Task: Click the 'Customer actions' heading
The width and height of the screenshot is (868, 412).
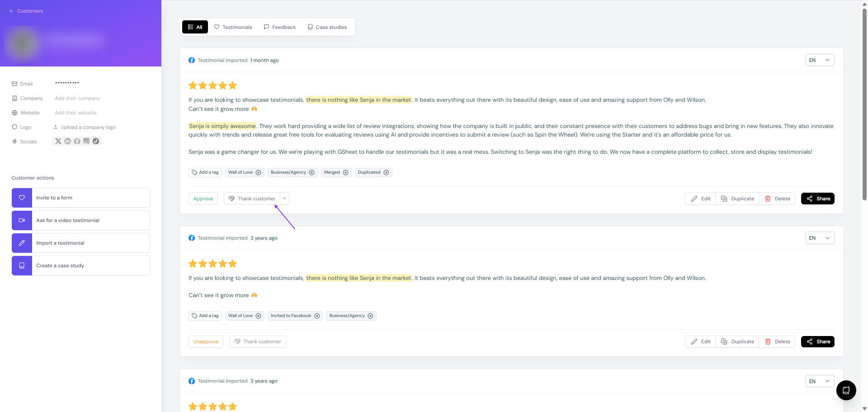Action: click(33, 178)
